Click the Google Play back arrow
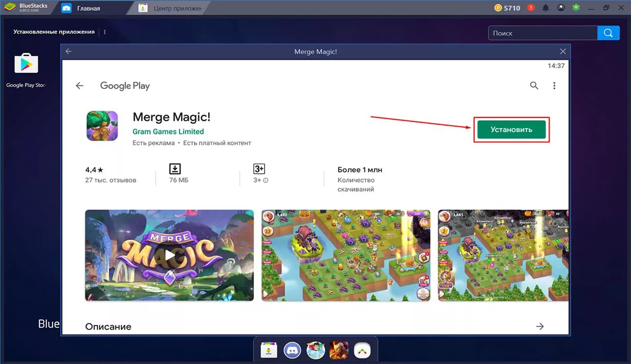This screenshot has width=631, height=364. coord(80,85)
